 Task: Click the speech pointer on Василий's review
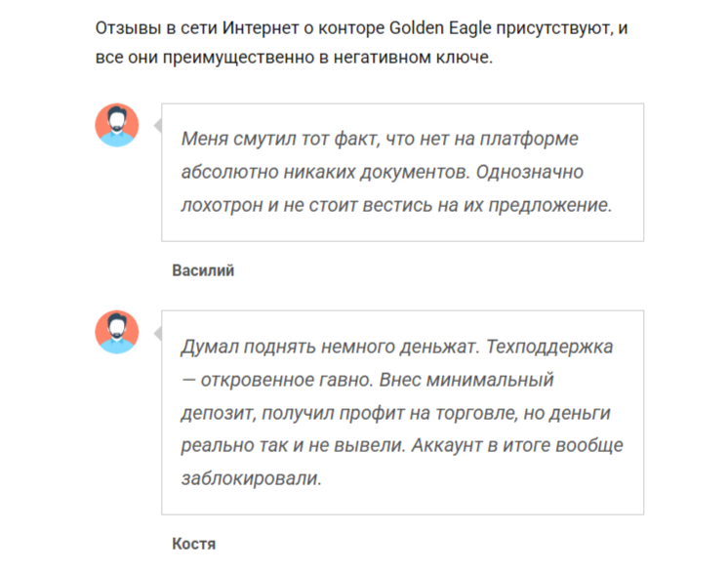tap(157, 126)
